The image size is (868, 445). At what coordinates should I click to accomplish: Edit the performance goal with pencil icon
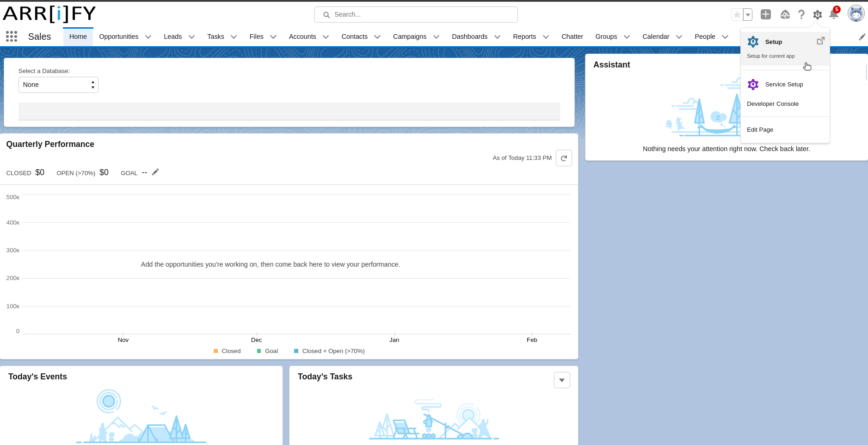[155, 171]
